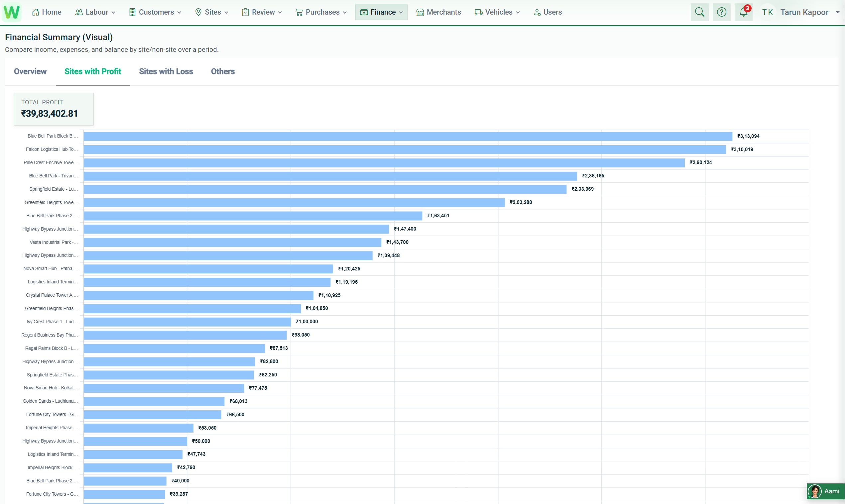
Task: Click the Imperial Heights Block label
Action: pyautogui.click(x=53, y=468)
